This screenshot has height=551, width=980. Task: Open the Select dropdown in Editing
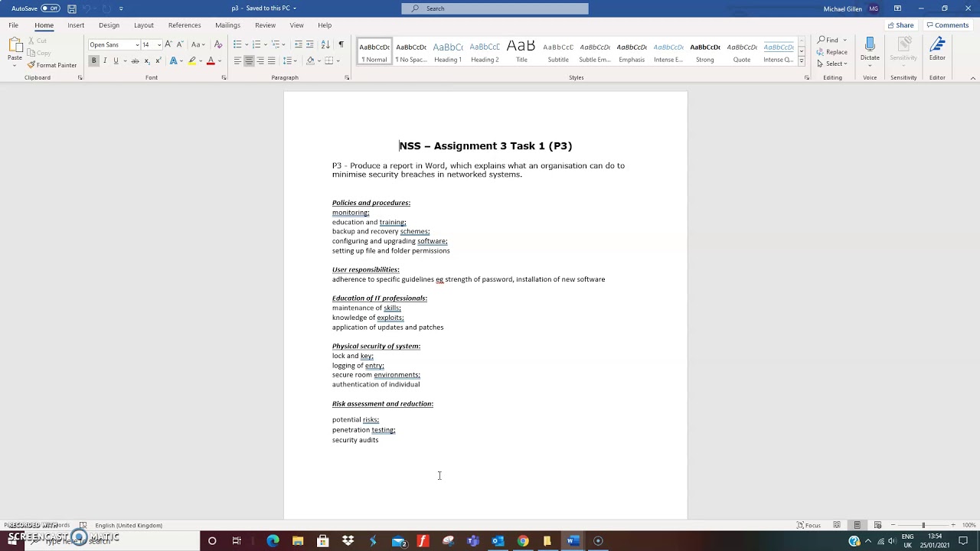pyautogui.click(x=832, y=64)
